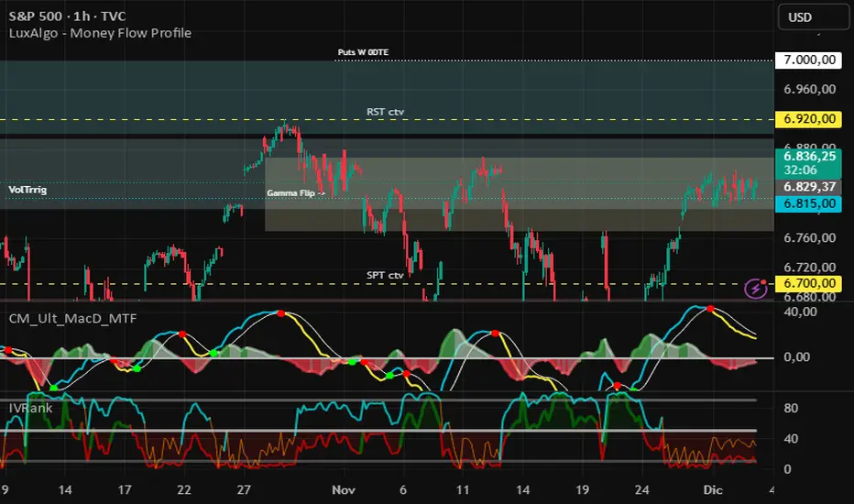The height and width of the screenshot is (504, 854).
Task: Click date 24 on the time axis
Action: coord(641,490)
